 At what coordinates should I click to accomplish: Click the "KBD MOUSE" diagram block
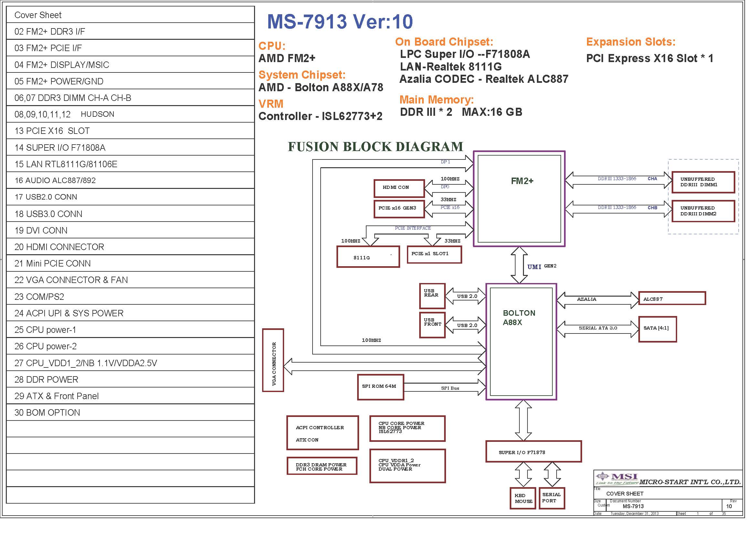523,498
